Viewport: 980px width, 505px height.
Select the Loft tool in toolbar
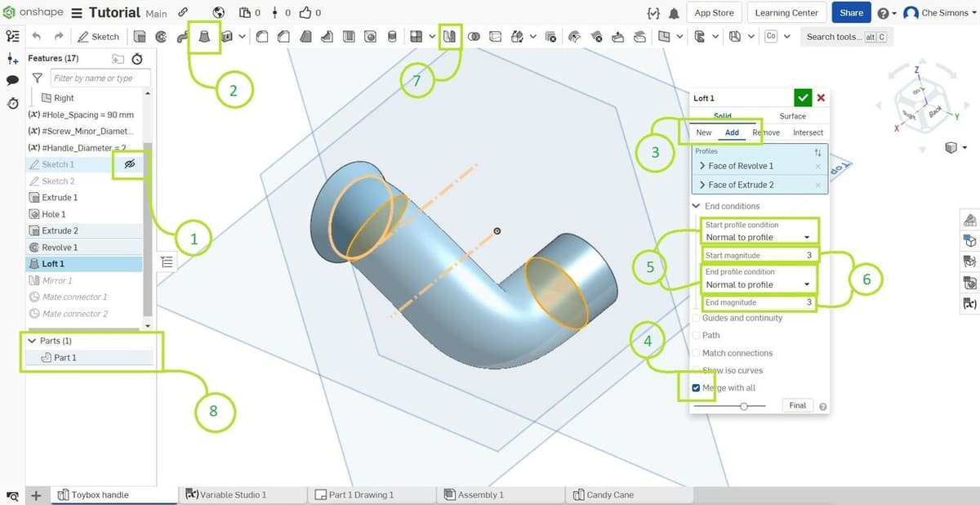coord(203,37)
